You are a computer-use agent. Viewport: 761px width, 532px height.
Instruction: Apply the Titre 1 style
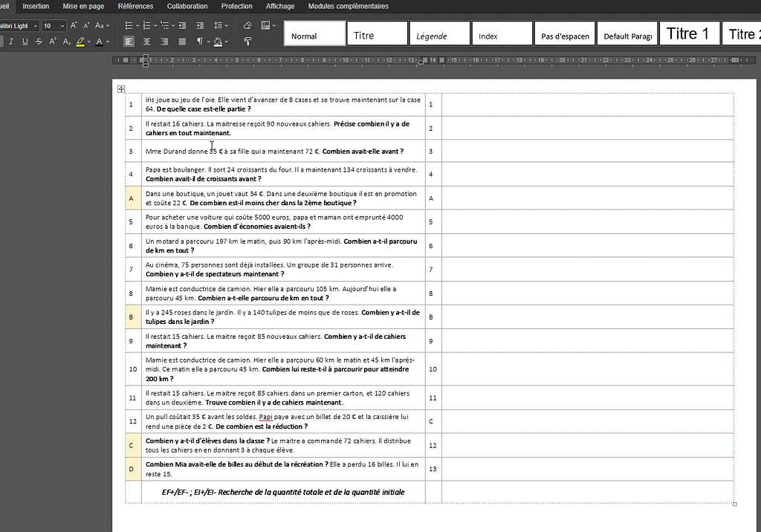click(689, 33)
